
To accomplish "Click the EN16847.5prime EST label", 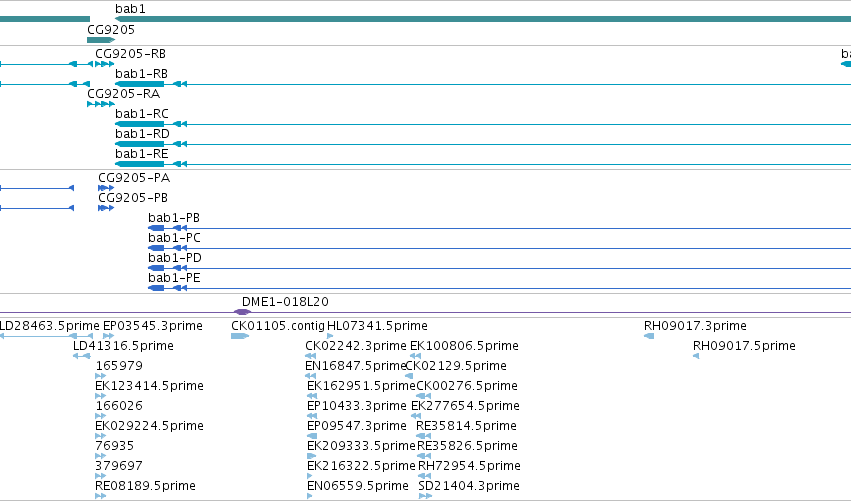I will tap(355, 366).
